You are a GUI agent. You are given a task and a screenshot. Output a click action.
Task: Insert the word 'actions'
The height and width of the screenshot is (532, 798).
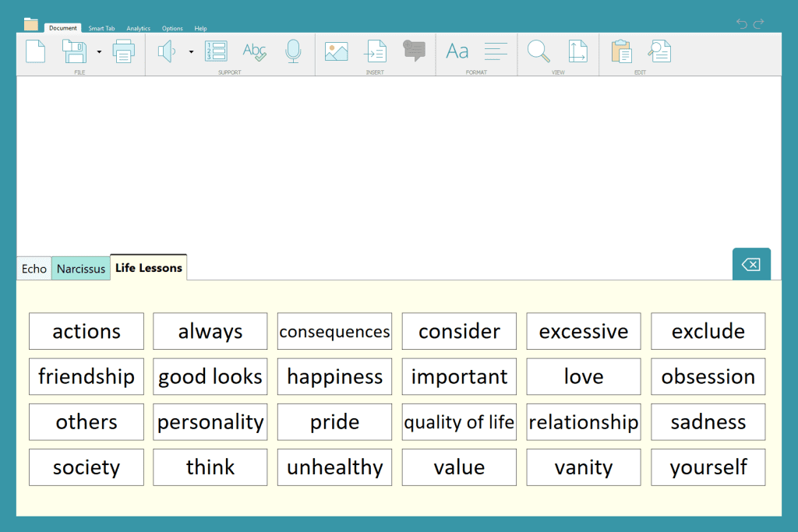[87, 331]
